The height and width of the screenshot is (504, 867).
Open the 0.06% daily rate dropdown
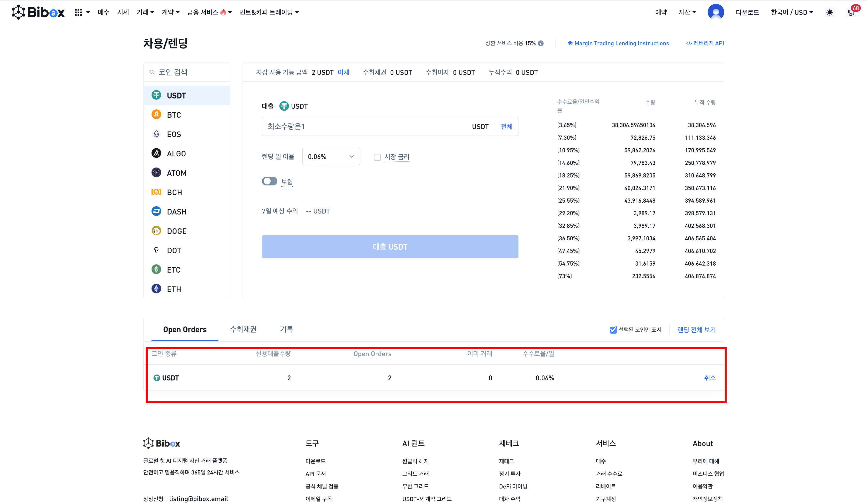[x=331, y=157]
